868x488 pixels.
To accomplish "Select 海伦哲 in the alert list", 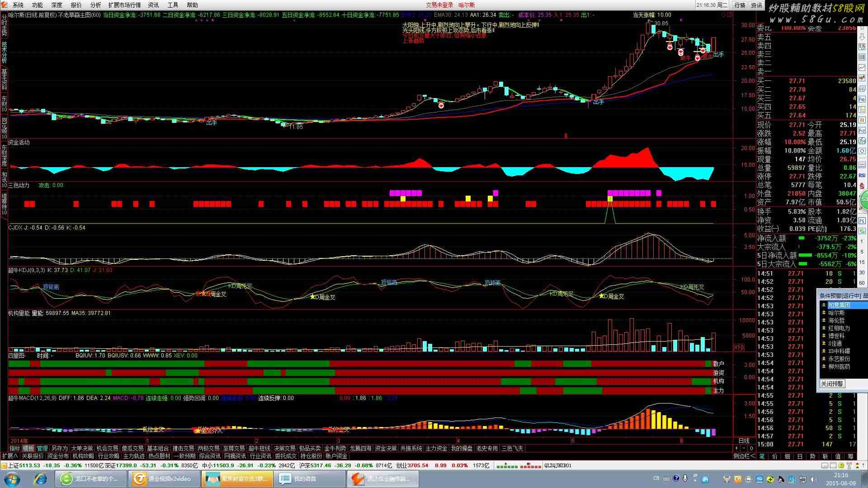I will pyautogui.click(x=836, y=320).
